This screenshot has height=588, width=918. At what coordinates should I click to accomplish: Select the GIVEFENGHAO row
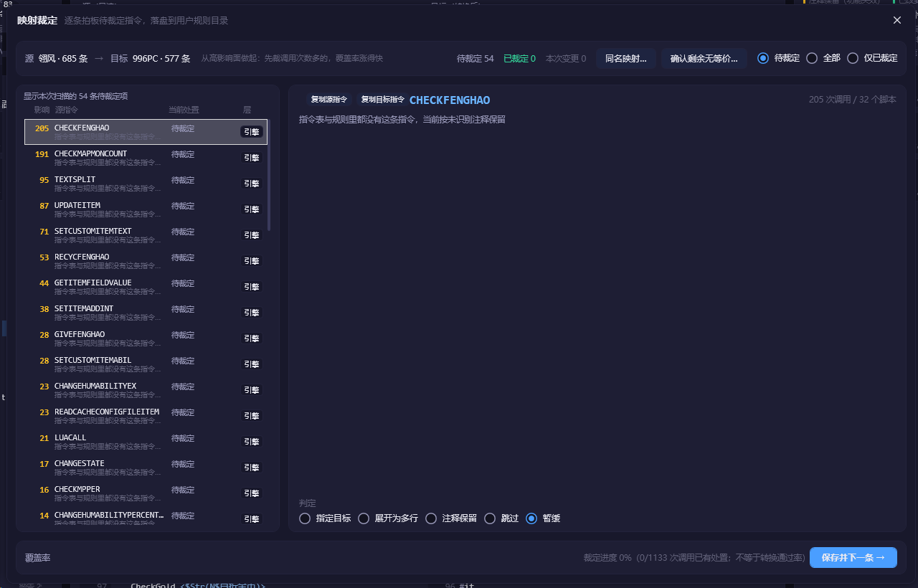(x=146, y=338)
